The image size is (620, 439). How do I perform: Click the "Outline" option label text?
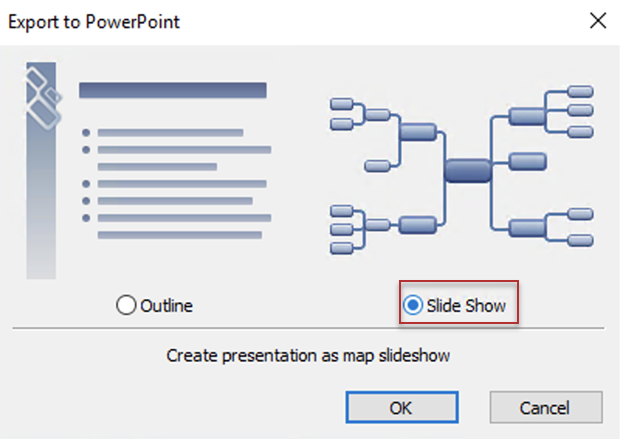[x=167, y=306]
